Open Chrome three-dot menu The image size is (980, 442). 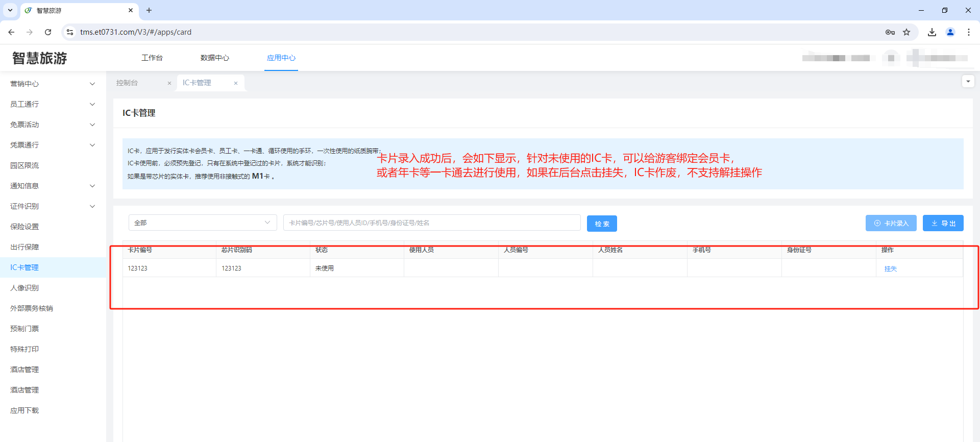pos(969,32)
